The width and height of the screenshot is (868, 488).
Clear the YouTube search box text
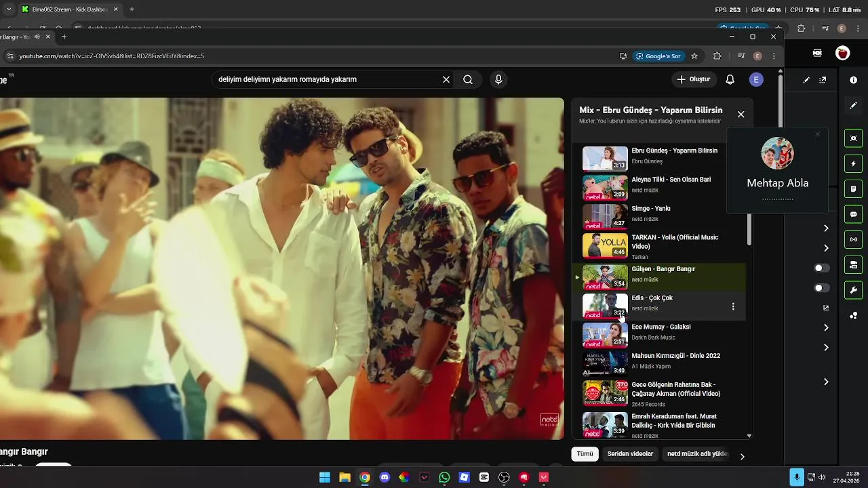(446, 79)
